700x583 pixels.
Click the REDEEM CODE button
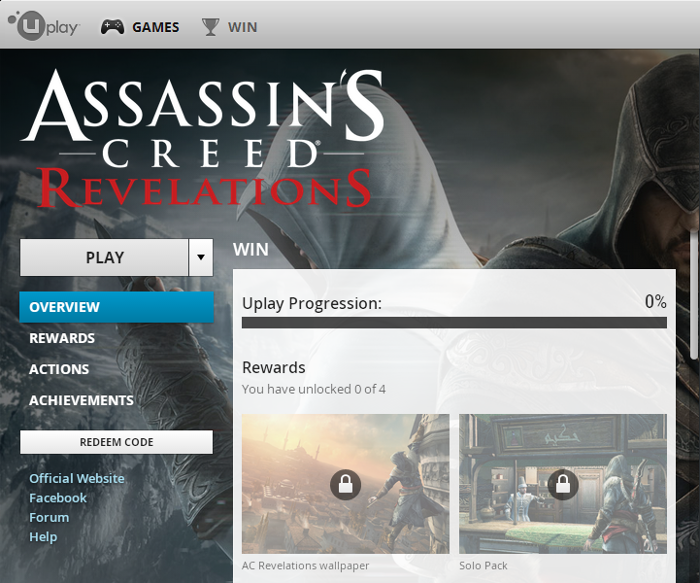coord(117,442)
